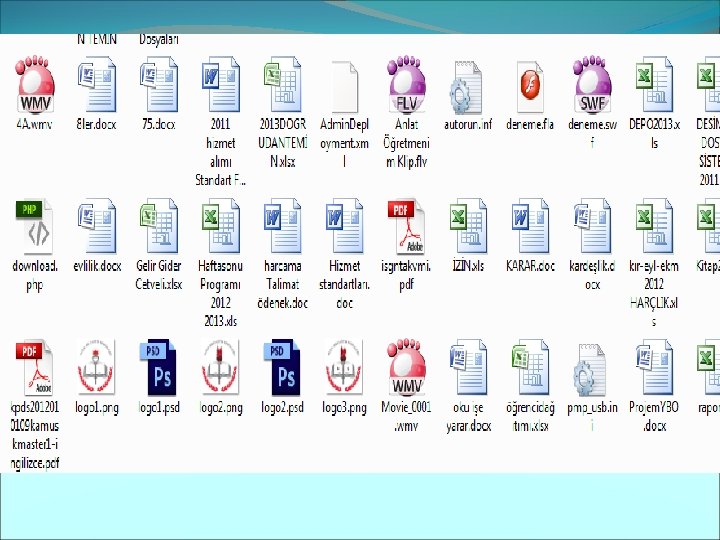The image size is (720, 540).
Task: Select the kardeşlik.docx document icon
Action: coord(592,226)
